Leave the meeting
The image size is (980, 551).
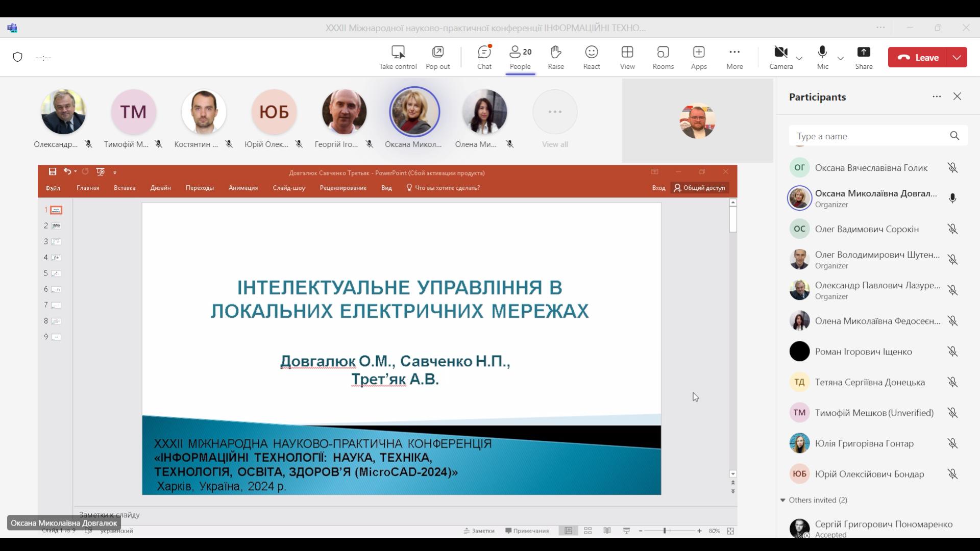(x=918, y=57)
